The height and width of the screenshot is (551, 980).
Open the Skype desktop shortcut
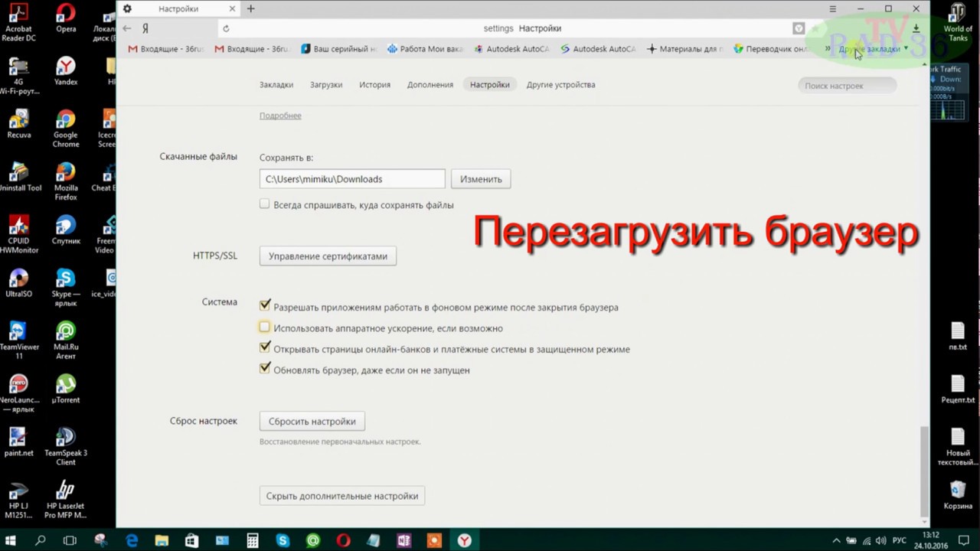(66, 287)
